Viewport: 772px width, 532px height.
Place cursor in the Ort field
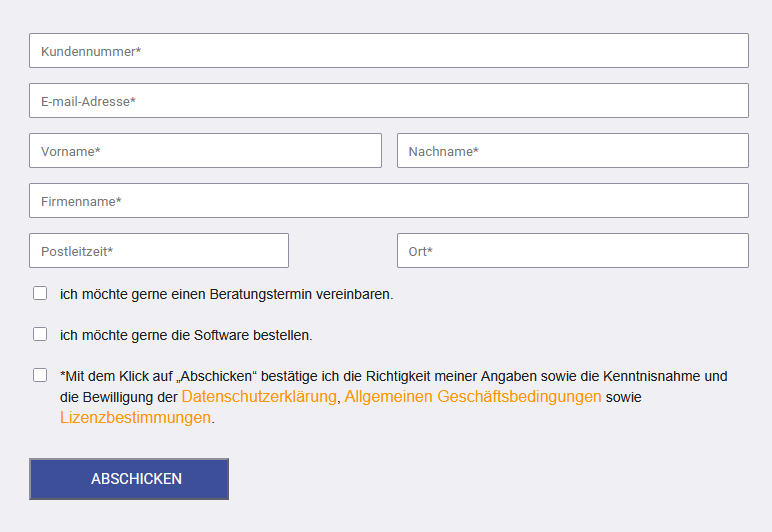point(572,251)
